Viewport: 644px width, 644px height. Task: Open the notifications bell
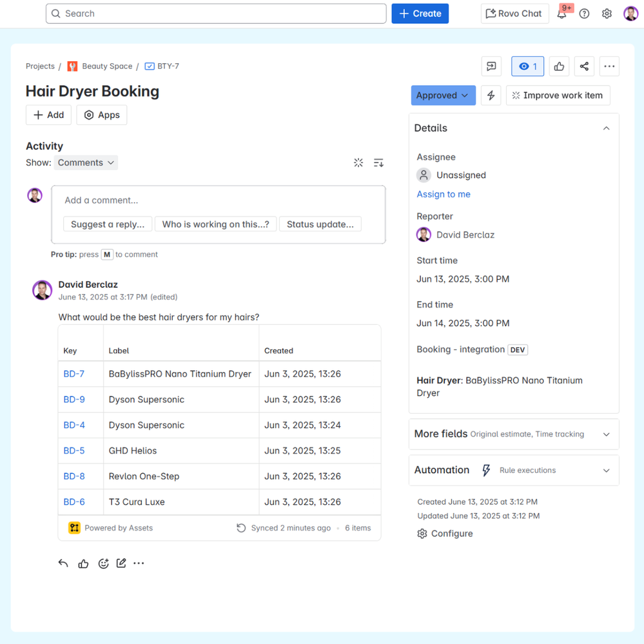561,14
